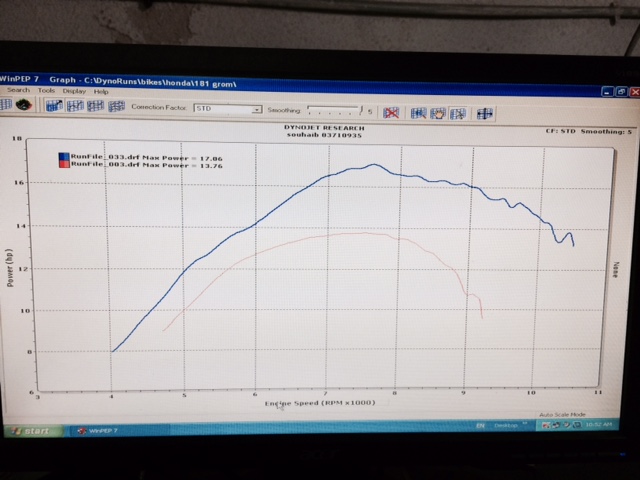Activate the zoom magnifier graph tool
The image size is (640, 480).
[419, 113]
